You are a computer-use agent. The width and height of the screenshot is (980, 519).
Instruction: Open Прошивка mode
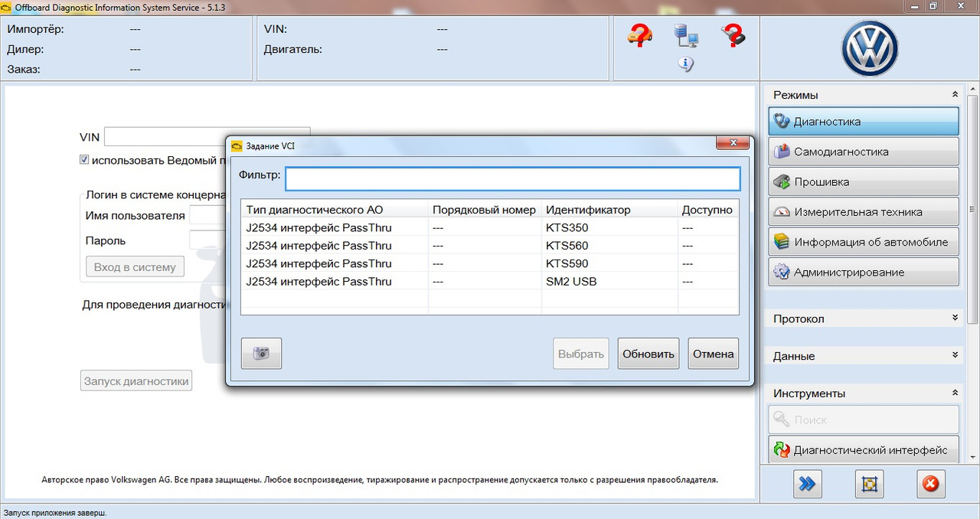coord(864,181)
